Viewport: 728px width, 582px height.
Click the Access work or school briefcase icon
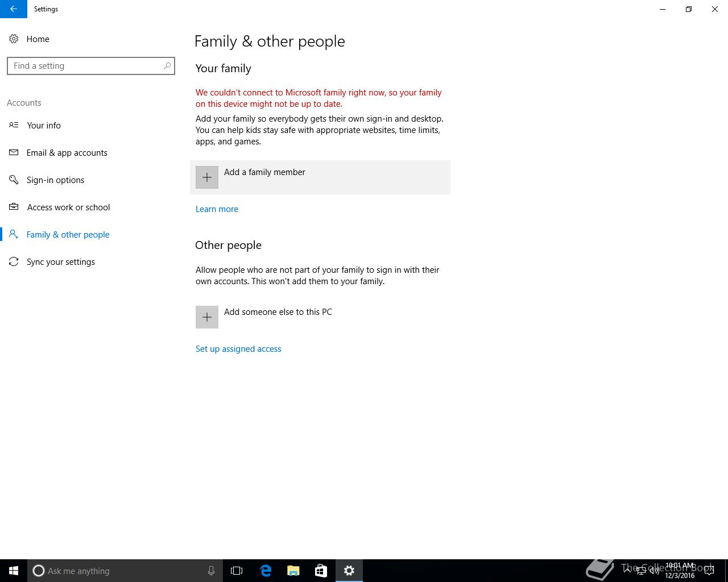pos(14,207)
